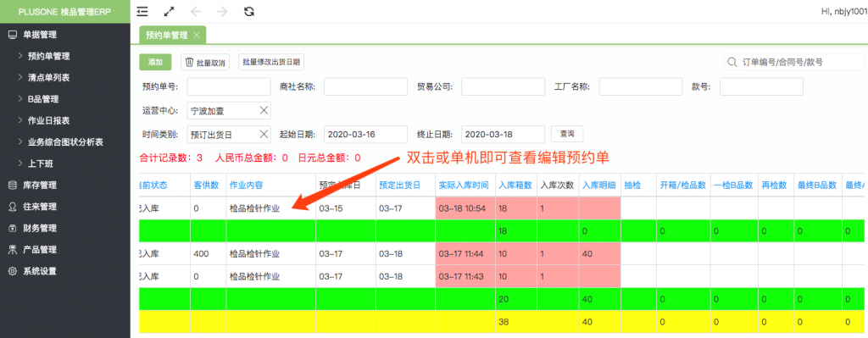Clear the 宁波加壹 selection with its X
Image resolution: width=868 pixels, height=338 pixels.
coord(264,110)
